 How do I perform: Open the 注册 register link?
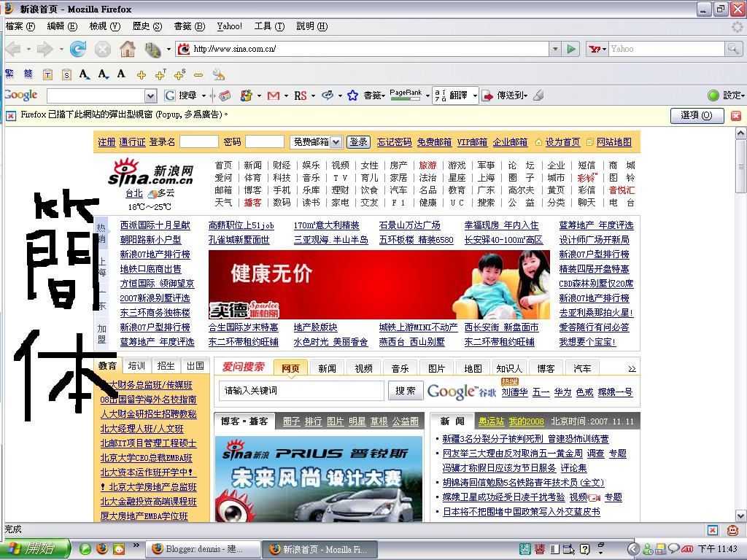point(107,142)
